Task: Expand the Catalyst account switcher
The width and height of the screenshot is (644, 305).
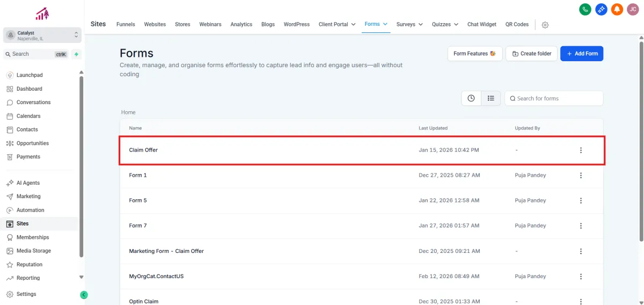Action: pos(42,35)
